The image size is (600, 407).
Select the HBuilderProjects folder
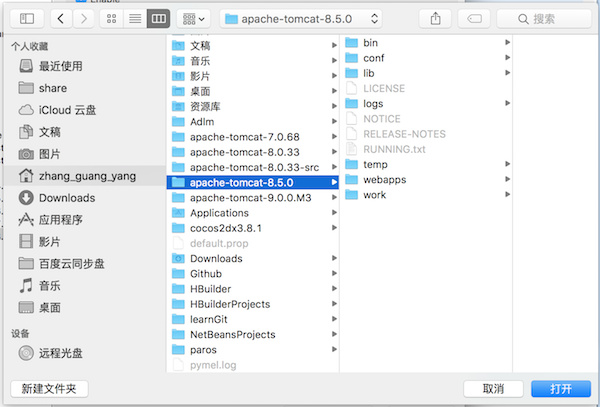point(253,304)
